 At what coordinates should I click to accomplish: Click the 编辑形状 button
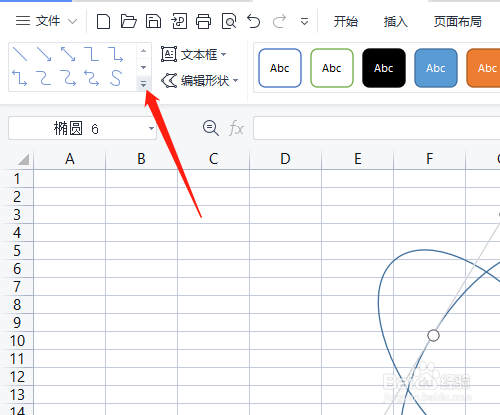point(195,80)
